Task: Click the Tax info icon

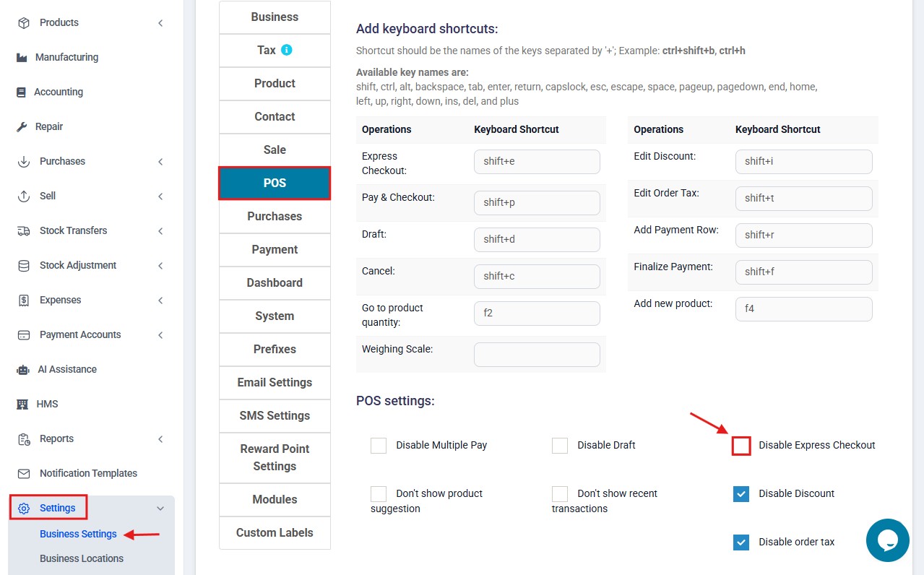Action: pos(286,50)
